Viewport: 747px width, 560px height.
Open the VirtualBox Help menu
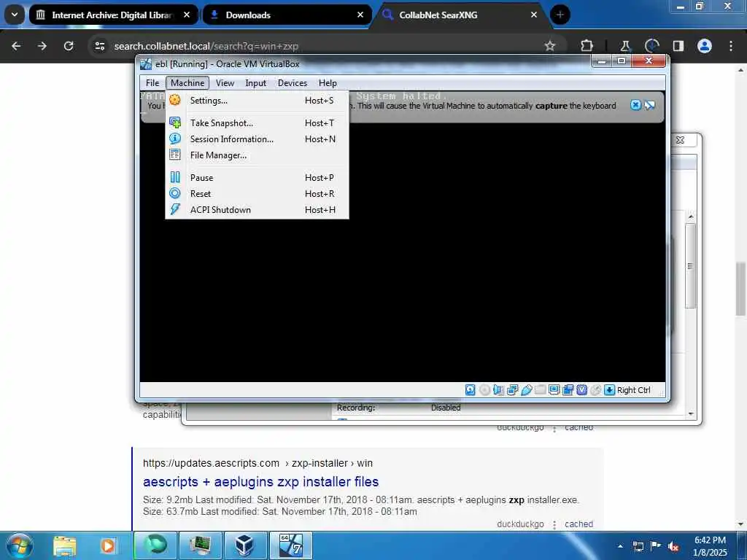[328, 83]
